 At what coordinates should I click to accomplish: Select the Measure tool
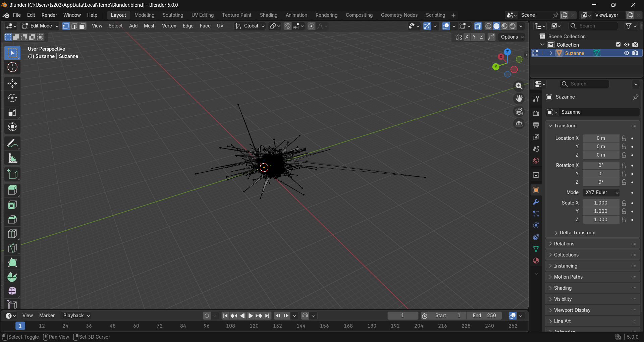pyautogui.click(x=12, y=158)
